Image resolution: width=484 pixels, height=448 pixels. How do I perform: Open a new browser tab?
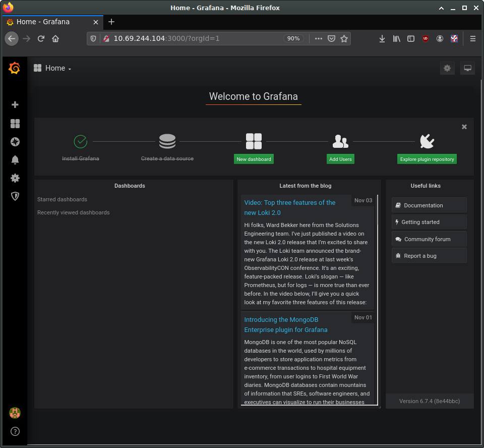coord(111,22)
